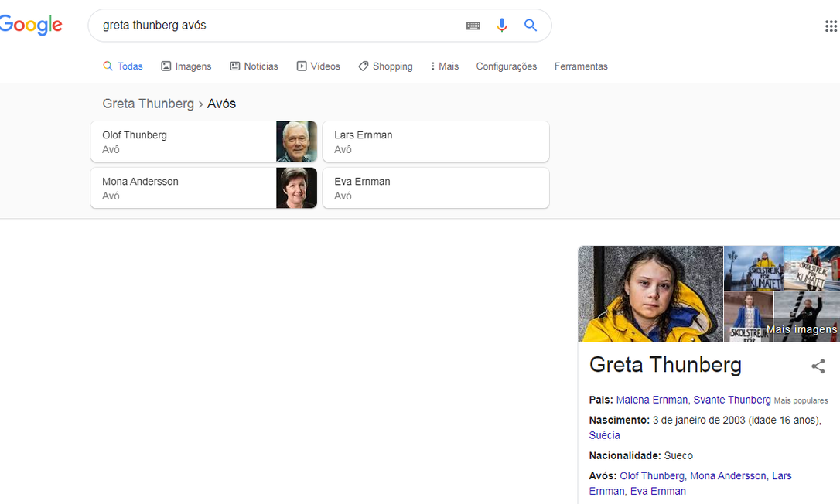Open the Svante Thunberg link
This screenshot has height=504, width=840.
coord(732,400)
